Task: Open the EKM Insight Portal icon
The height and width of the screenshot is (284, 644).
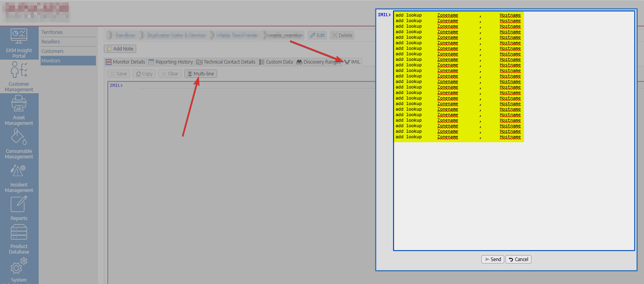Action: point(19,37)
